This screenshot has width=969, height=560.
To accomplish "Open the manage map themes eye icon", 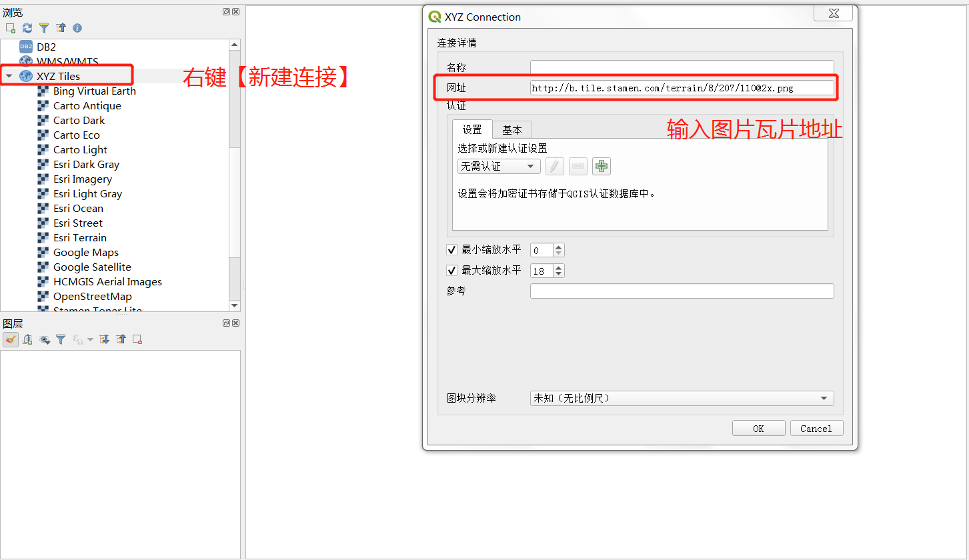I will [x=45, y=339].
